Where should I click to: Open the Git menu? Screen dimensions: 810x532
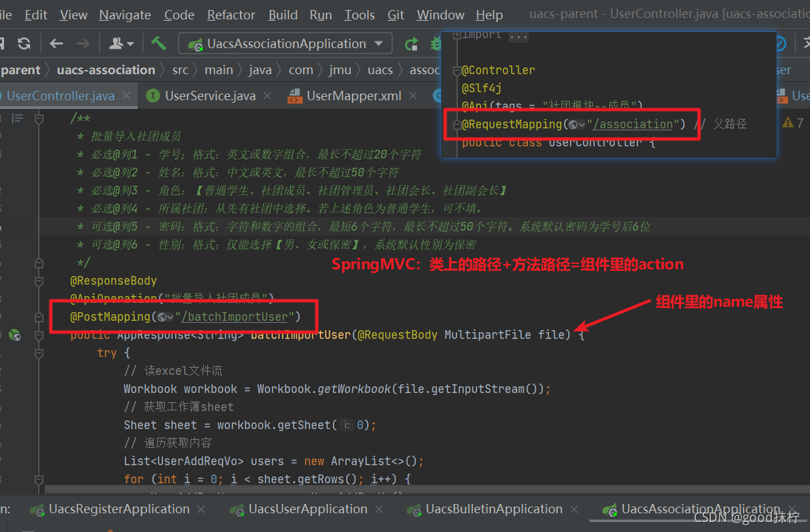pyautogui.click(x=396, y=15)
